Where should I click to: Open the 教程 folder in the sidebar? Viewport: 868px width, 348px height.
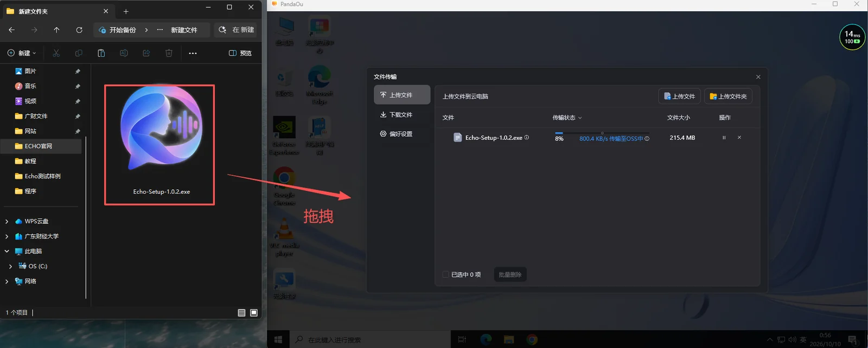30,162
